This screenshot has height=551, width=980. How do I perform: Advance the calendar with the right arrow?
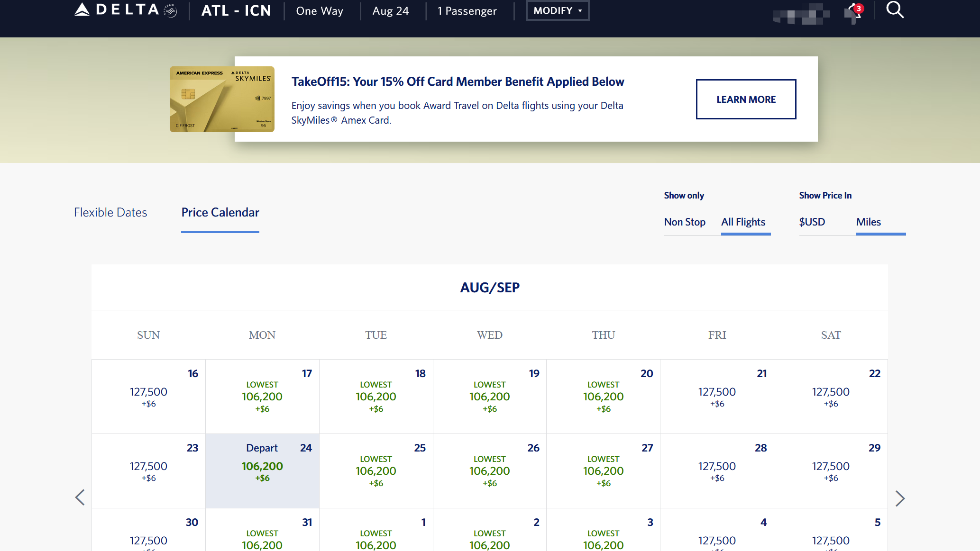click(899, 498)
